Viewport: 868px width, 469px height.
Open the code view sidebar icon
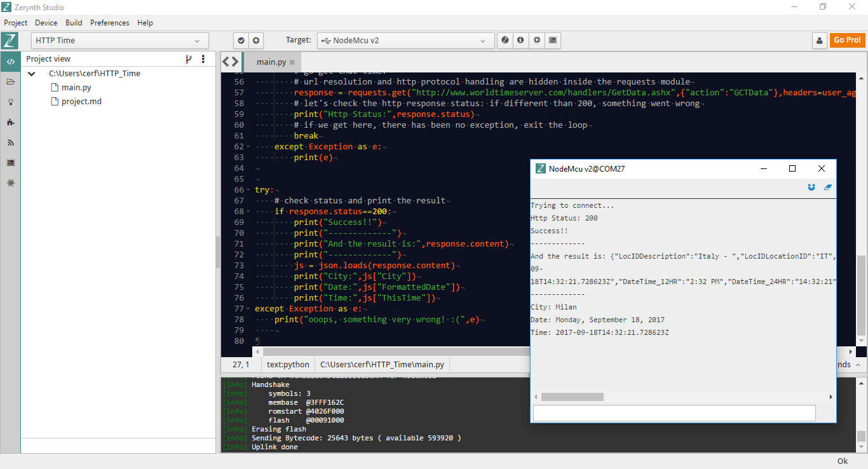coord(10,62)
